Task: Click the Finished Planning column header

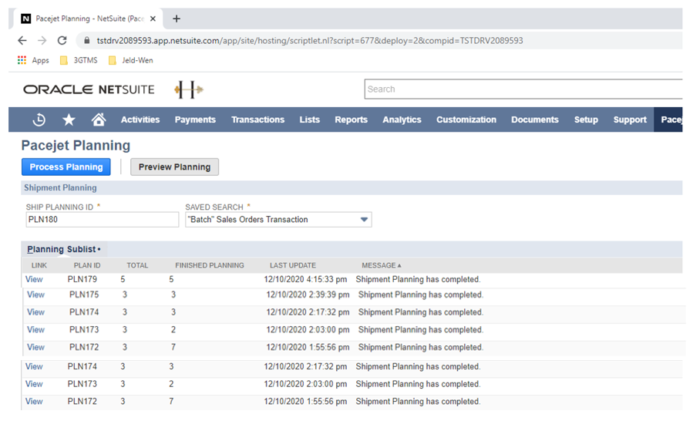Action: point(209,266)
